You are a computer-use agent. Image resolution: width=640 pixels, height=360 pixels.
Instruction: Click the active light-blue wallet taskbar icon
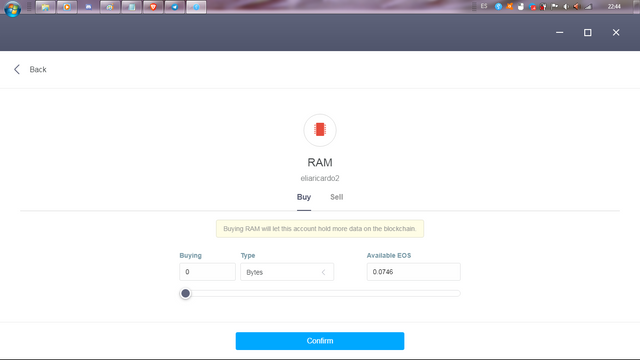pos(196,7)
